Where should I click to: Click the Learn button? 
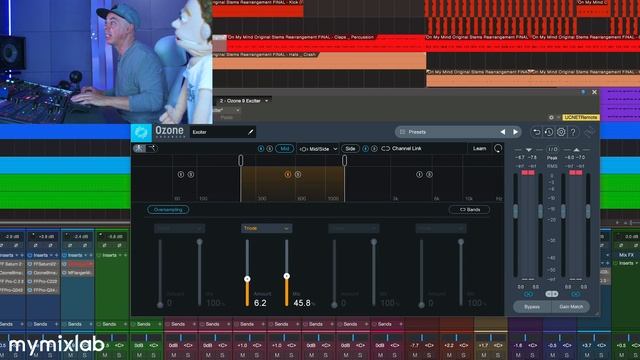[480, 148]
